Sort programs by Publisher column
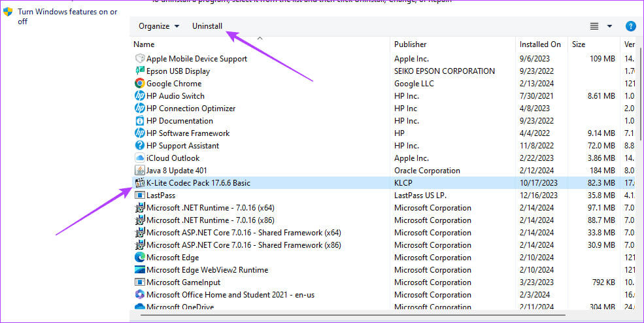This screenshot has height=323, width=644. (x=411, y=44)
